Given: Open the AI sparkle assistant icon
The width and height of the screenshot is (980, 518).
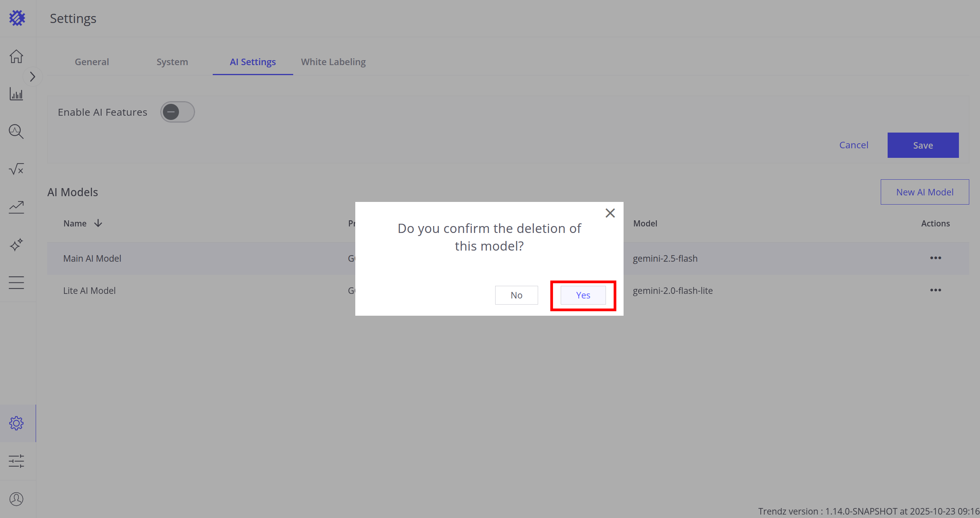Looking at the screenshot, I should 16,244.
